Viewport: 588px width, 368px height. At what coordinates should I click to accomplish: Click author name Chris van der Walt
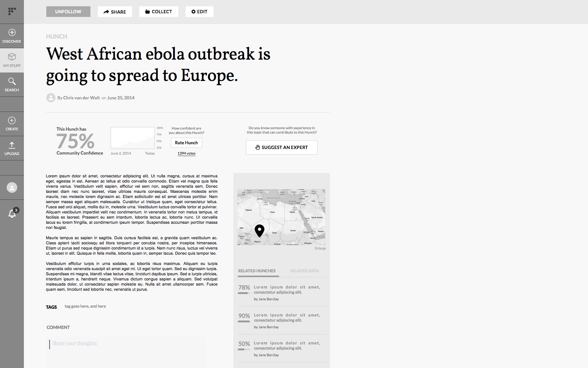click(81, 98)
